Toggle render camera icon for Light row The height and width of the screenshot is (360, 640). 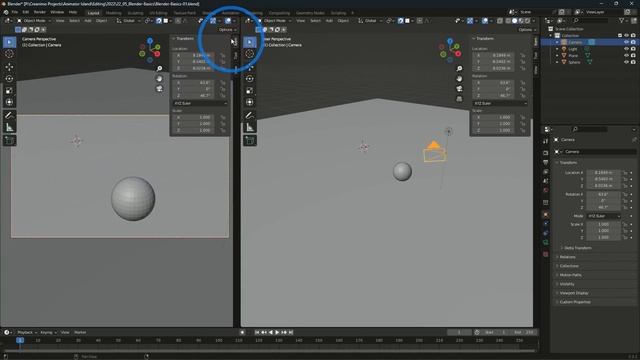(633, 49)
